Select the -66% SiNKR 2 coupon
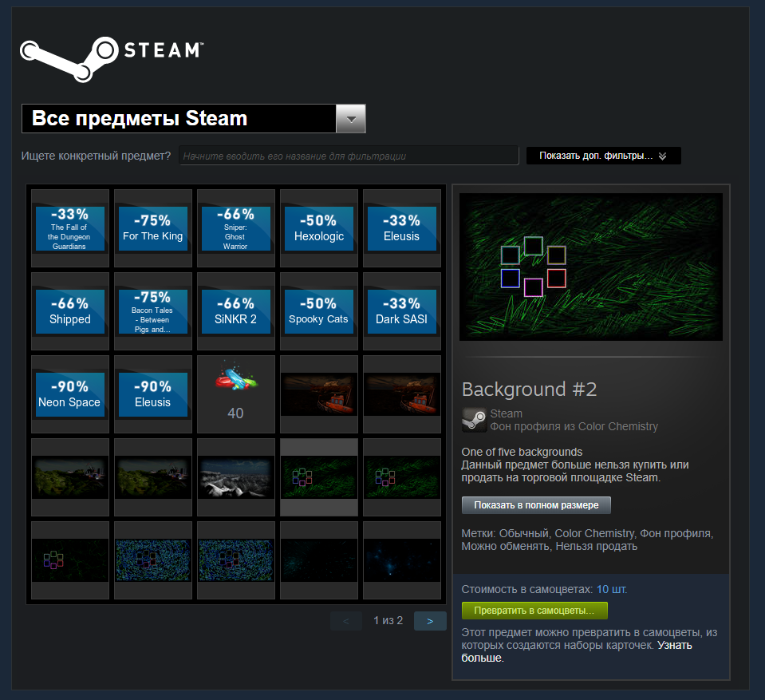This screenshot has height=700, width=765. (x=235, y=311)
